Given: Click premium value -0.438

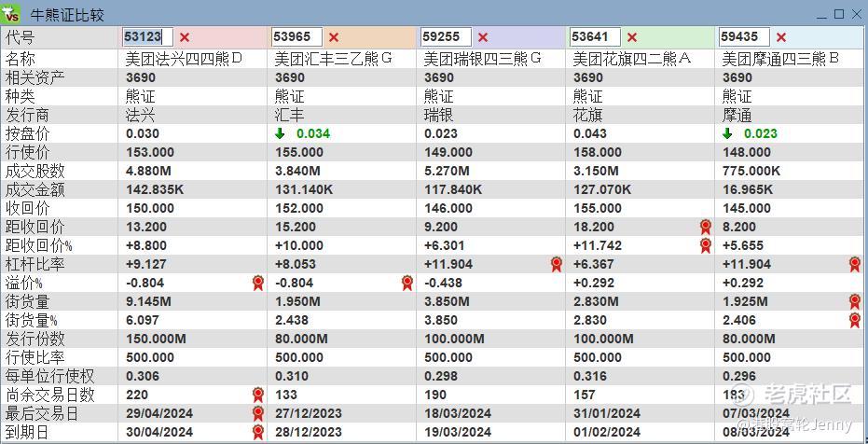Looking at the screenshot, I should 444,283.
